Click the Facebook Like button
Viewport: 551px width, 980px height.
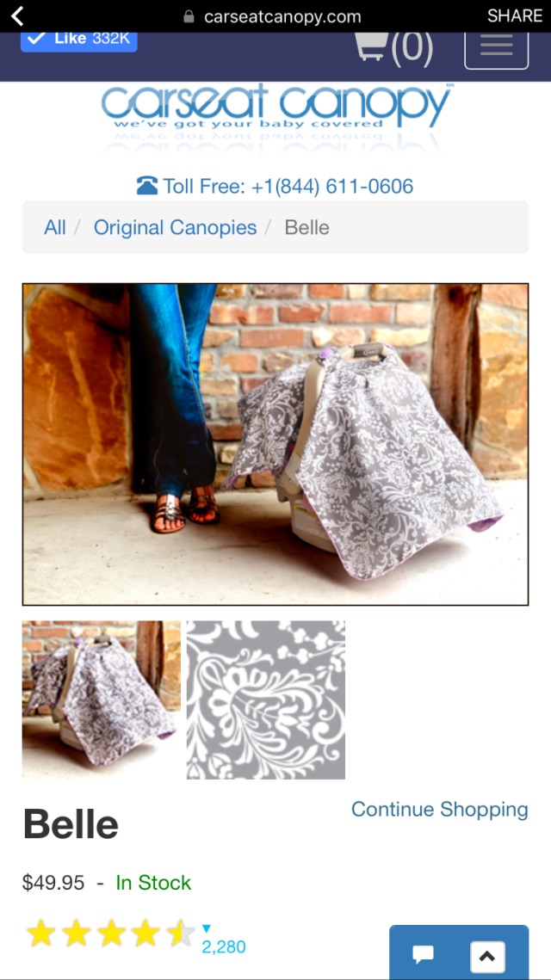79,39
